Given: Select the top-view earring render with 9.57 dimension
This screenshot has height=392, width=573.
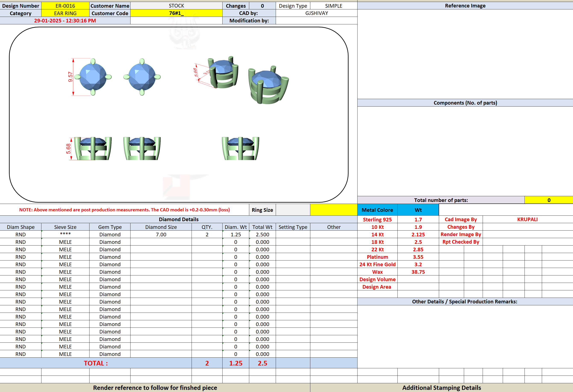Looking at the screenshot, I should coord(90,77).
